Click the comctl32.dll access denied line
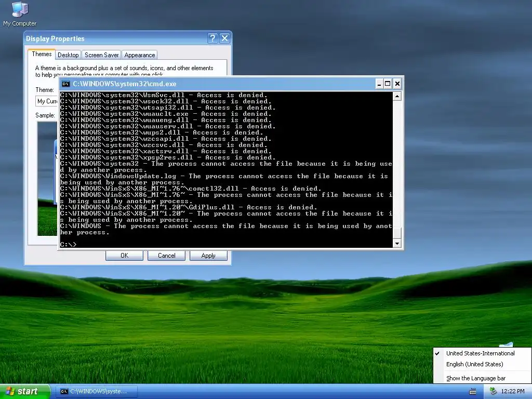This screenshot has height=399, width=532. click(x=191, y=189)
